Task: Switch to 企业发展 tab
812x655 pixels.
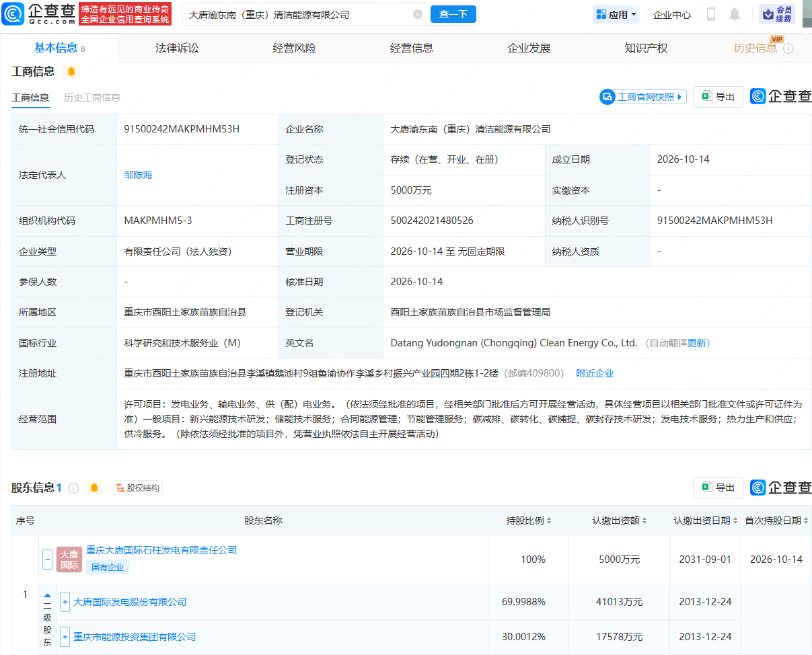Action: pyautogui.click(x=529, y=48)
